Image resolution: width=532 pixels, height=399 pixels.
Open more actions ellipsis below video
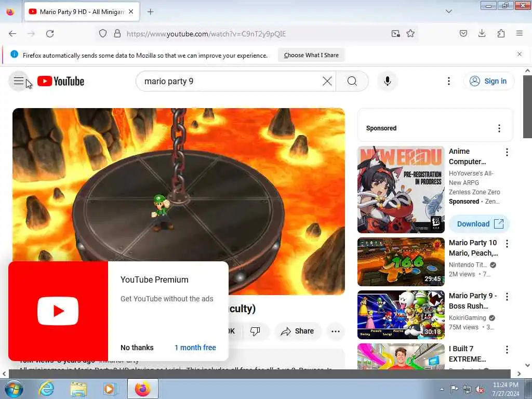[x=336, y=331]
